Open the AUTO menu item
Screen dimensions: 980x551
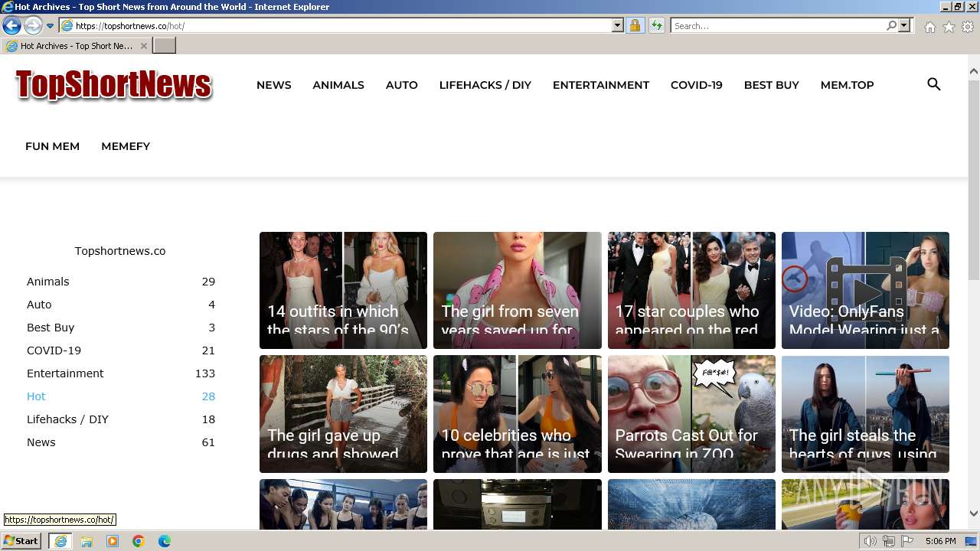click(x=402, y=85)
